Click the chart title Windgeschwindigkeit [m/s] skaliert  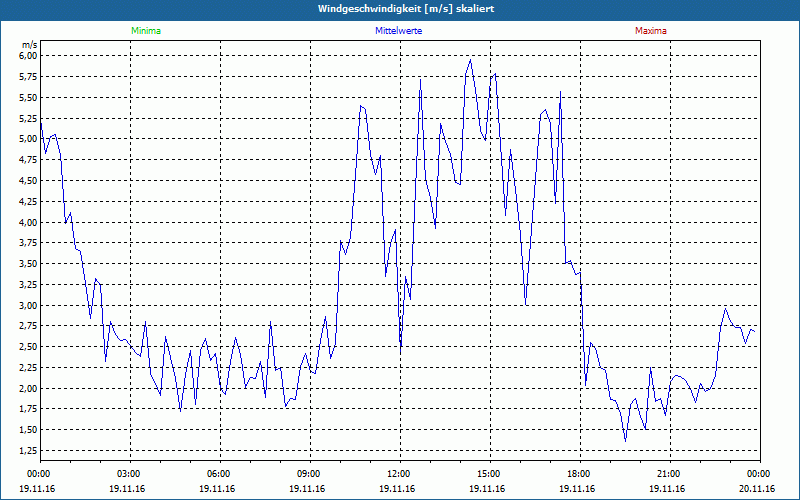pos(406,9)
